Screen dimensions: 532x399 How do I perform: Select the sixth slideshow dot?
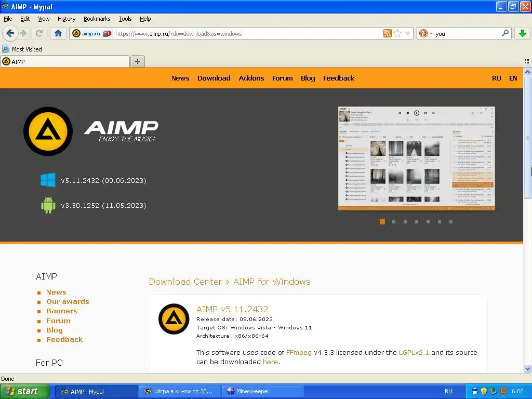440,221
